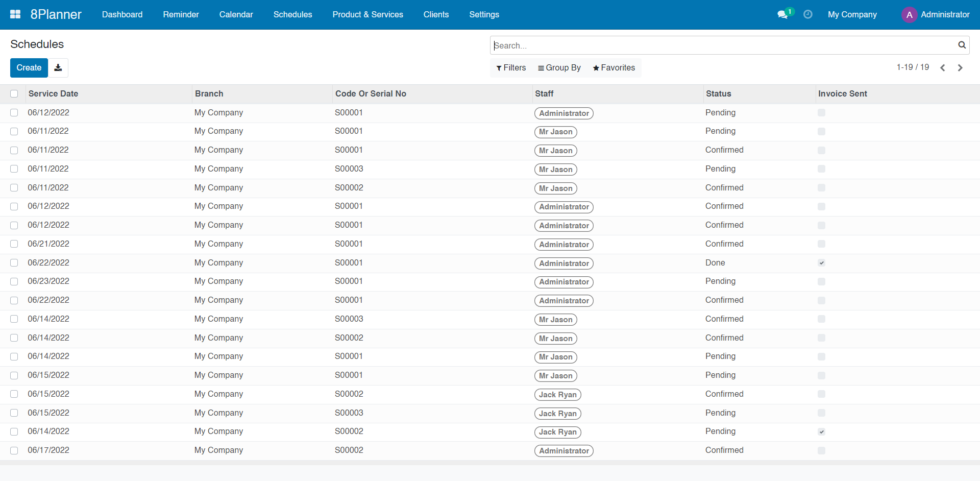
Task: Click S00003 code in 06/14/2022 row
Action: tap(349, 319)
